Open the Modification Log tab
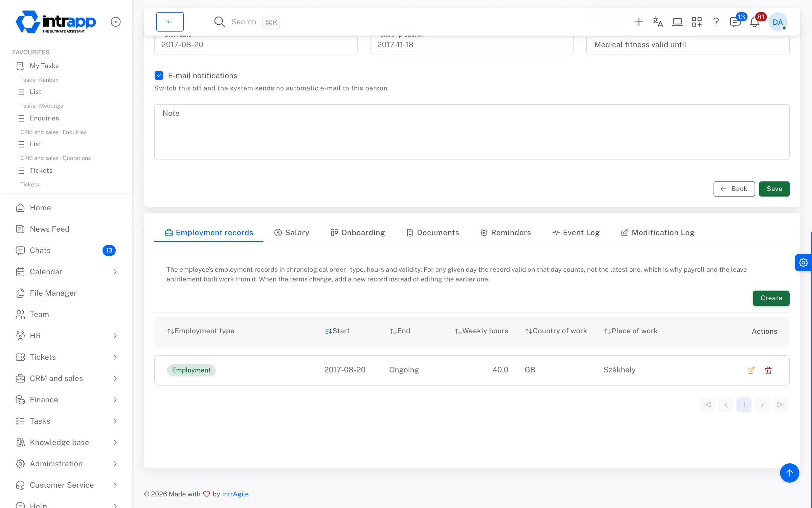The width and height of the screenshot is (812, 508). coord(657,233)
